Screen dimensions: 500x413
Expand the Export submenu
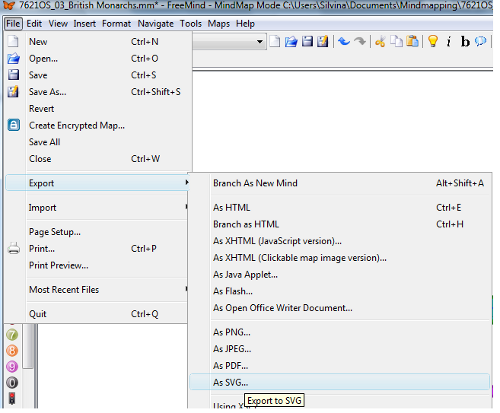coord(97,183)
